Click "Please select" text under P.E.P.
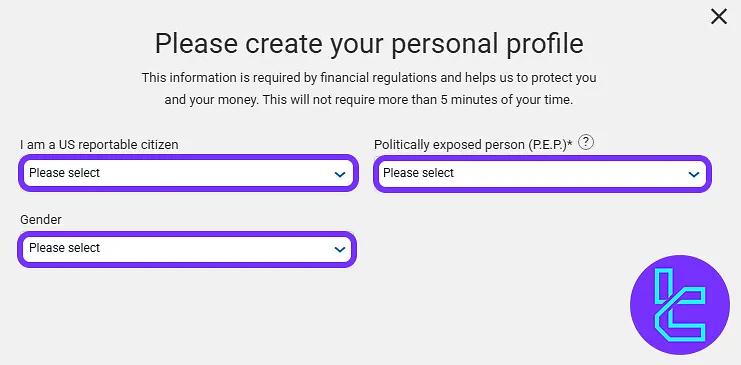Screen dimensions: 741x365 coord(419,173)
